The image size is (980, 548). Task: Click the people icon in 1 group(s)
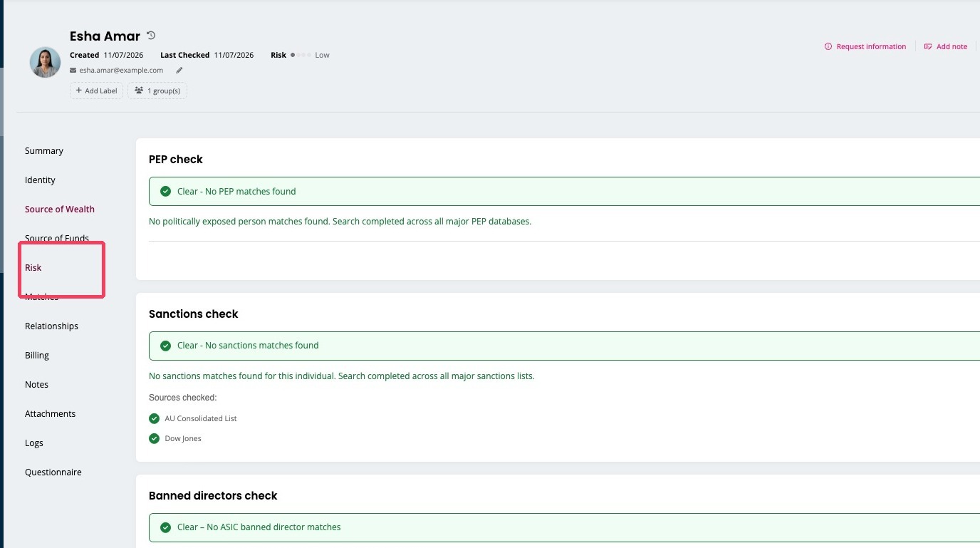139,91
